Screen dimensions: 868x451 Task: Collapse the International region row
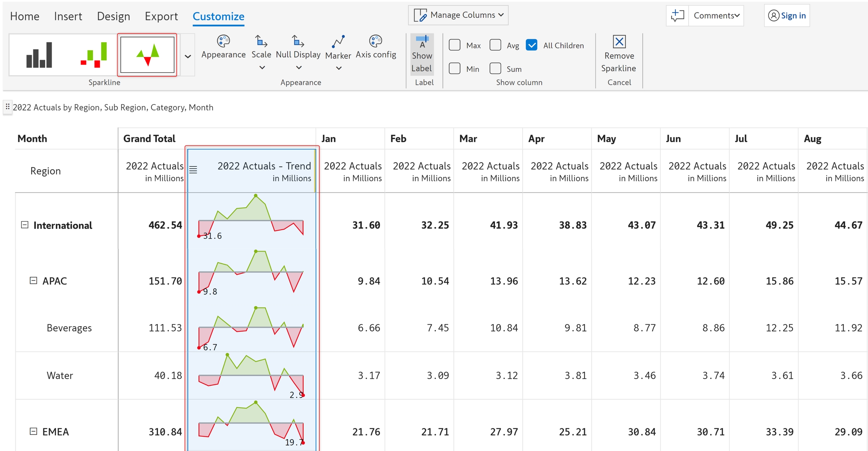pos(24,225)
